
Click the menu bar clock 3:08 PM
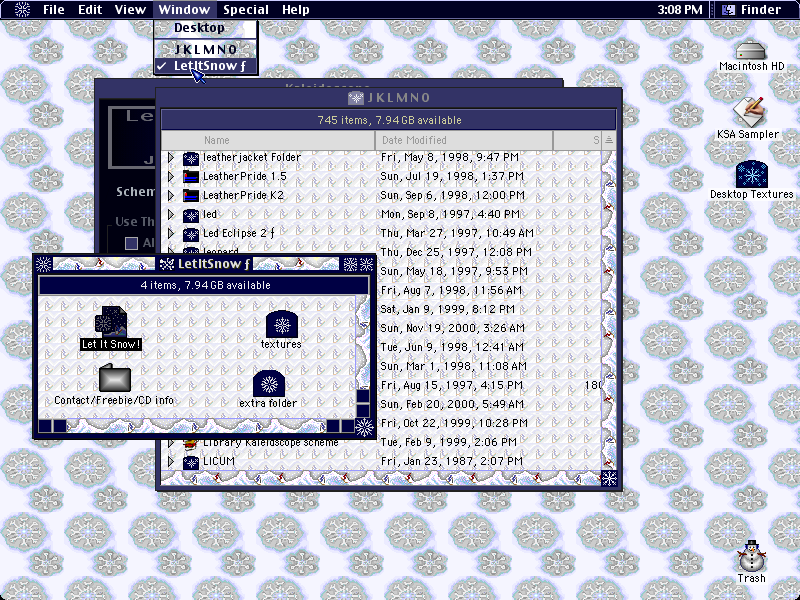[x=680, y=9]
